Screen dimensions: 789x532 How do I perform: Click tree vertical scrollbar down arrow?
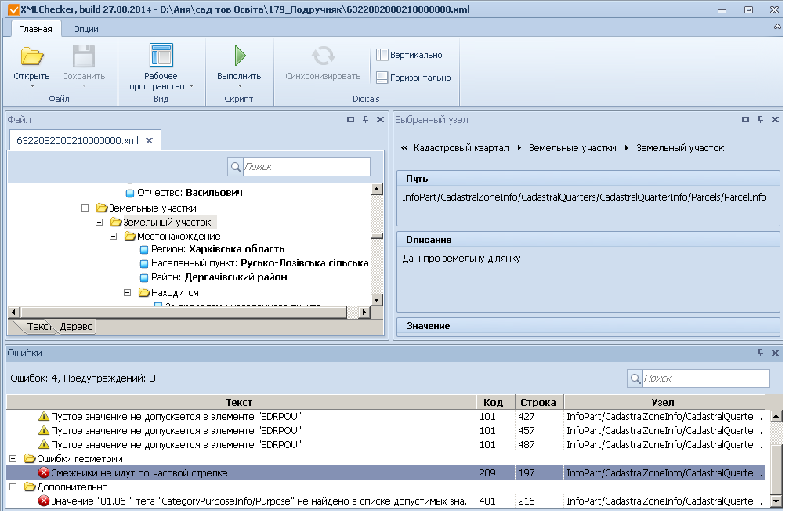tap(376, 299)
